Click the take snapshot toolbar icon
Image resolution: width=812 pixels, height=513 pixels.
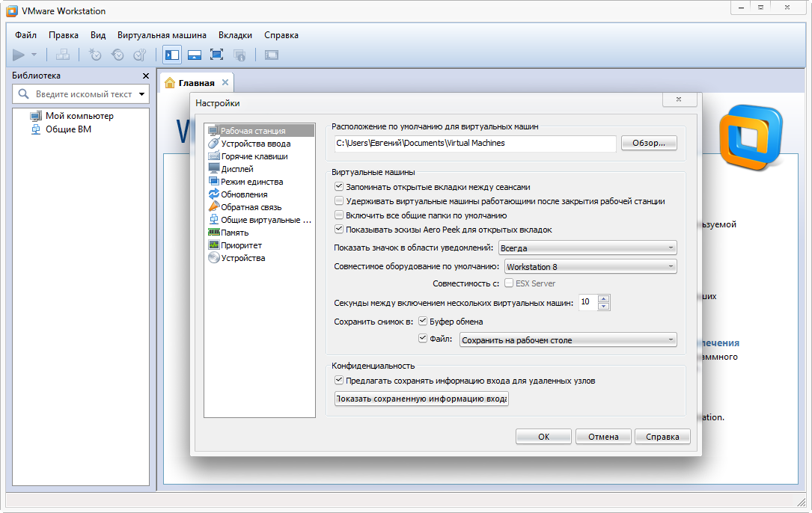95,55
